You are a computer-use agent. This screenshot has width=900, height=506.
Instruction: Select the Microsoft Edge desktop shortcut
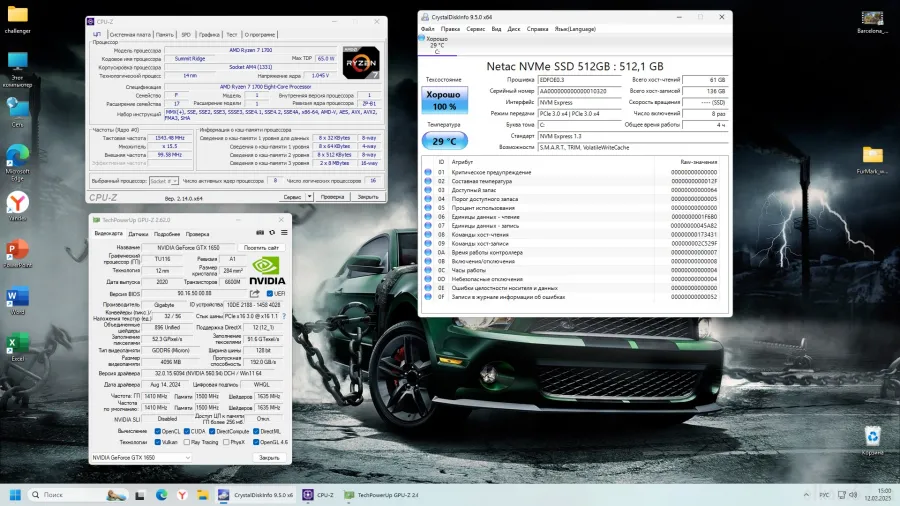[17, 163]
